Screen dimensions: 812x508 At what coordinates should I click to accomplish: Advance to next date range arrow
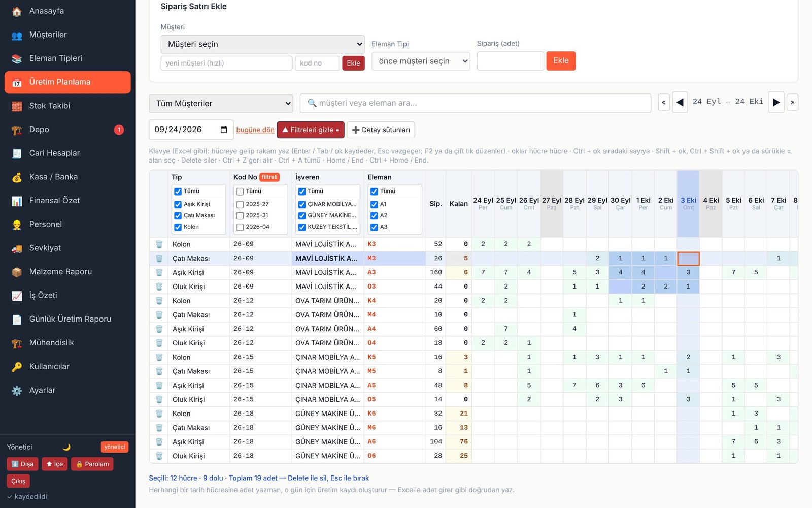(776, 102)
